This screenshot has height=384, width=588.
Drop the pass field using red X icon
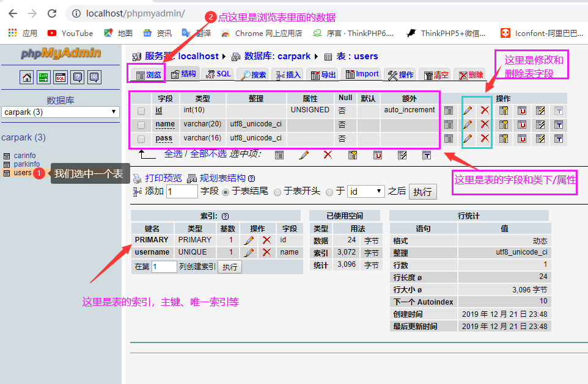coord(485,138)
